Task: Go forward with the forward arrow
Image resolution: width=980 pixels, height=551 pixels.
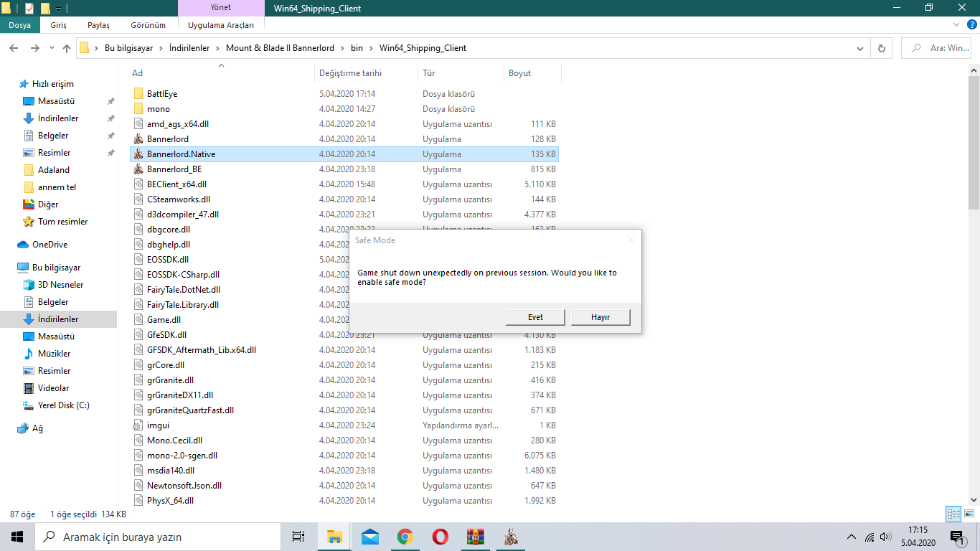Action: pos(34,48)
